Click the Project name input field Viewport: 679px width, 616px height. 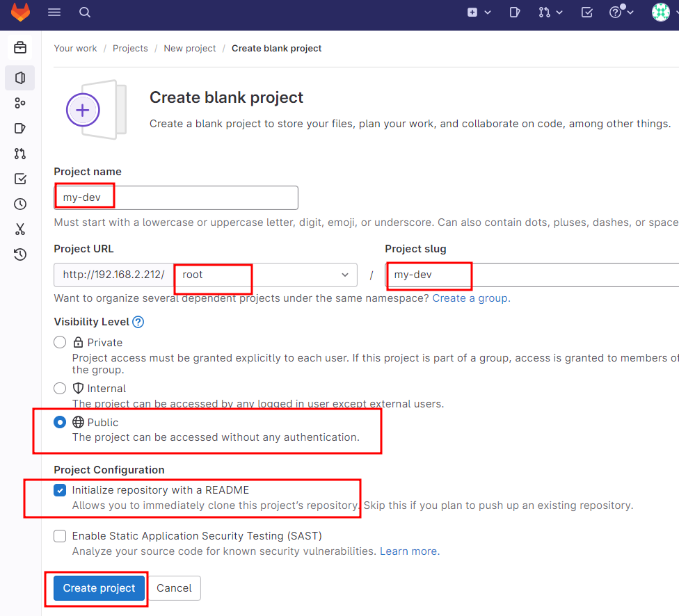point(176,198)
